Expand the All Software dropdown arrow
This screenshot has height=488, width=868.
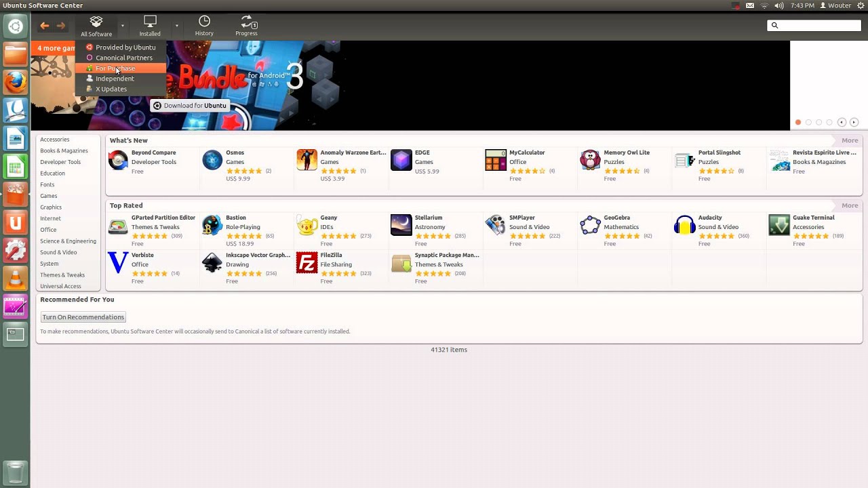click(x=123, y=26)
